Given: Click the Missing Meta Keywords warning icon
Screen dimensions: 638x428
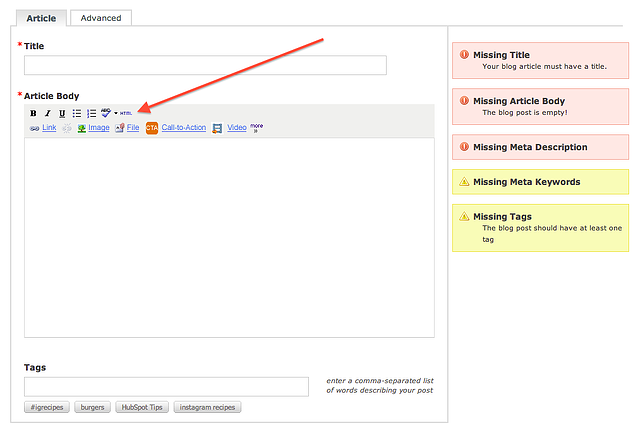Looking at the screenshot, I should tap(464, 181).
